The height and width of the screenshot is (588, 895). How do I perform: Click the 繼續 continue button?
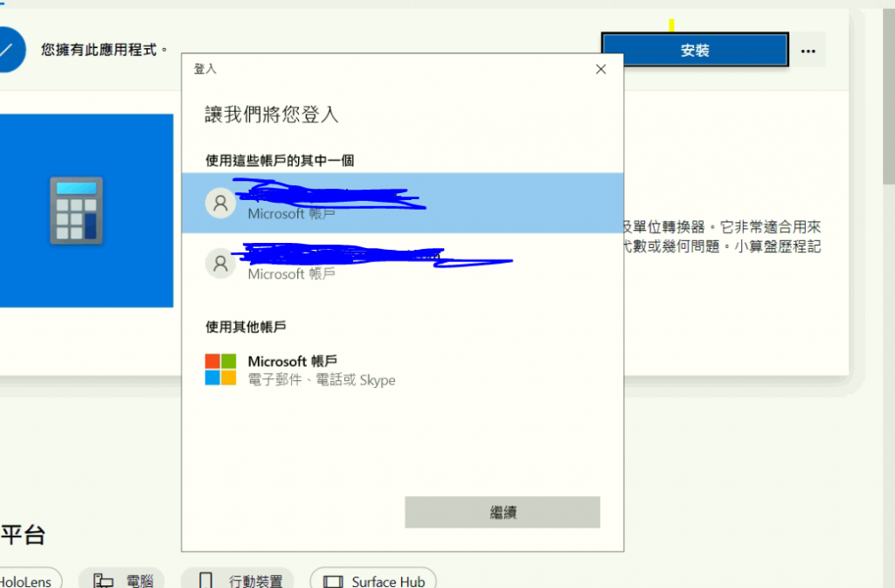503,512
